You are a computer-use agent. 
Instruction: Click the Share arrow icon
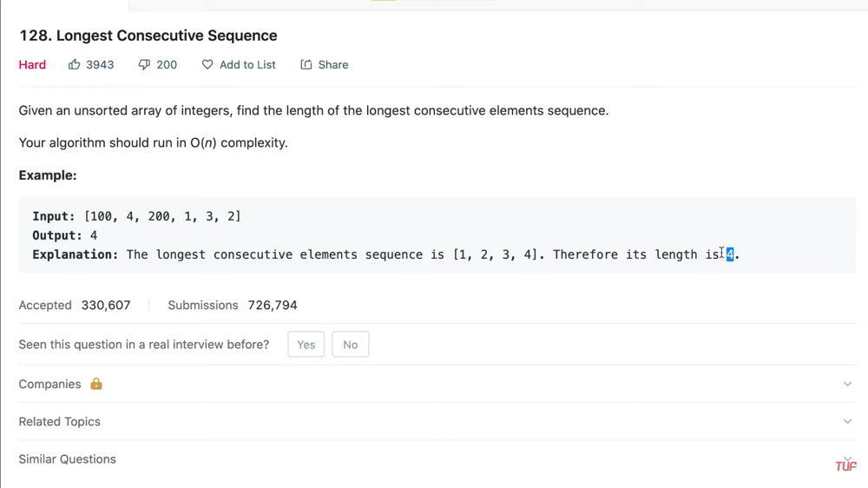pyautogui.click(x=306, y=65)
